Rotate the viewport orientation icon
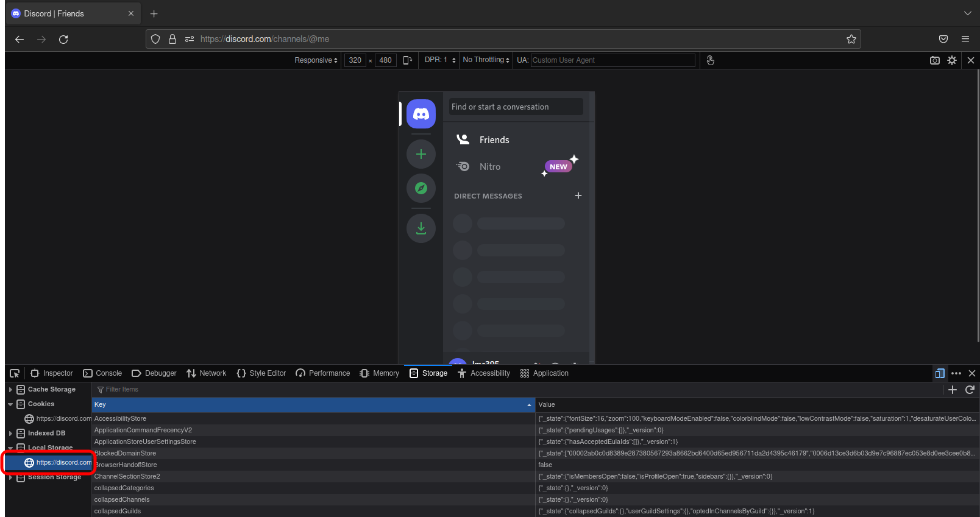This screenshot has width=980, height=517. pos(408,60)
